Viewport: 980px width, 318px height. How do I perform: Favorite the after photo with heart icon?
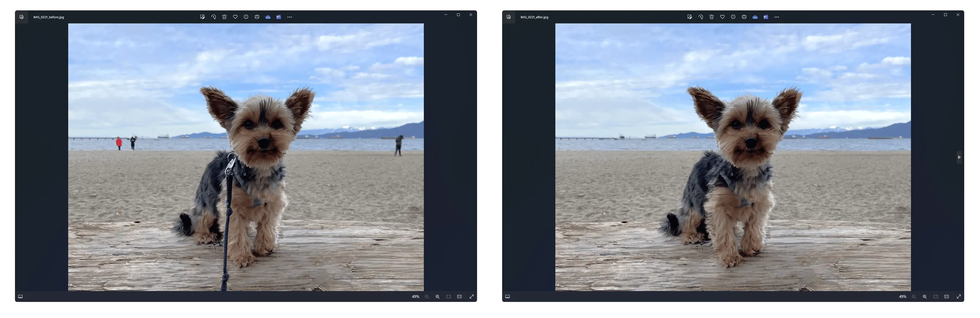(722, 17)
